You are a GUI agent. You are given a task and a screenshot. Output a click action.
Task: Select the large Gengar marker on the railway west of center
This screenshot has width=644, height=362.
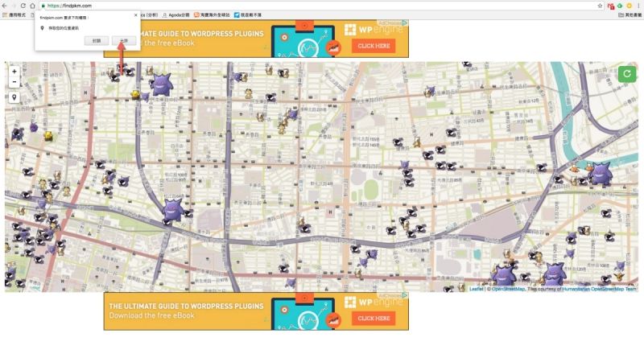tap(174, 210)
